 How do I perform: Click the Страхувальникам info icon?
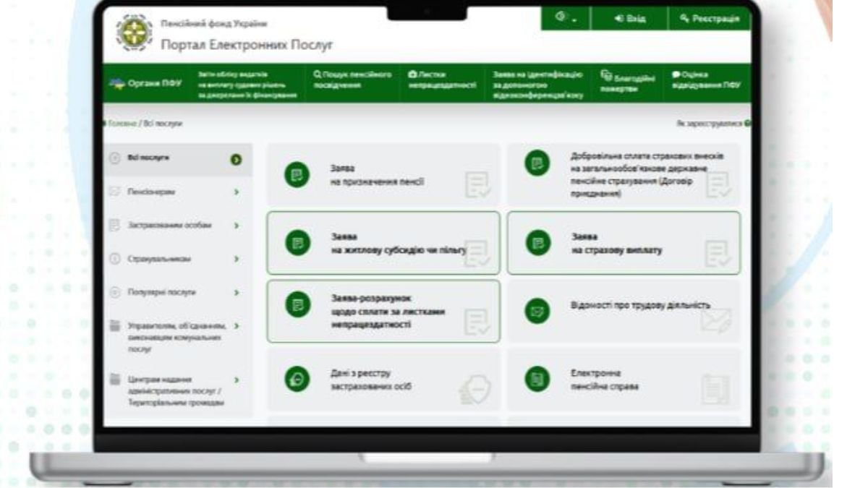114,259
